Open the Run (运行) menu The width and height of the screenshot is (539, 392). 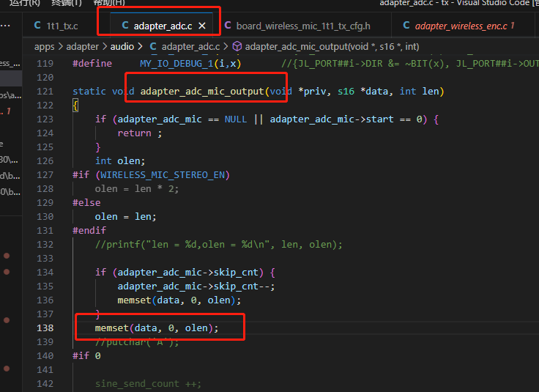[24, 3]
